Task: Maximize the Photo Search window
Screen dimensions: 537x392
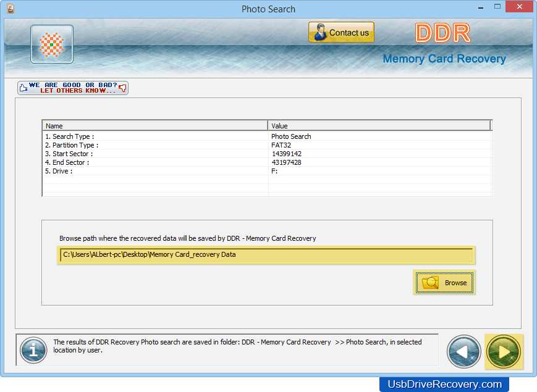Action: (497, 7)
